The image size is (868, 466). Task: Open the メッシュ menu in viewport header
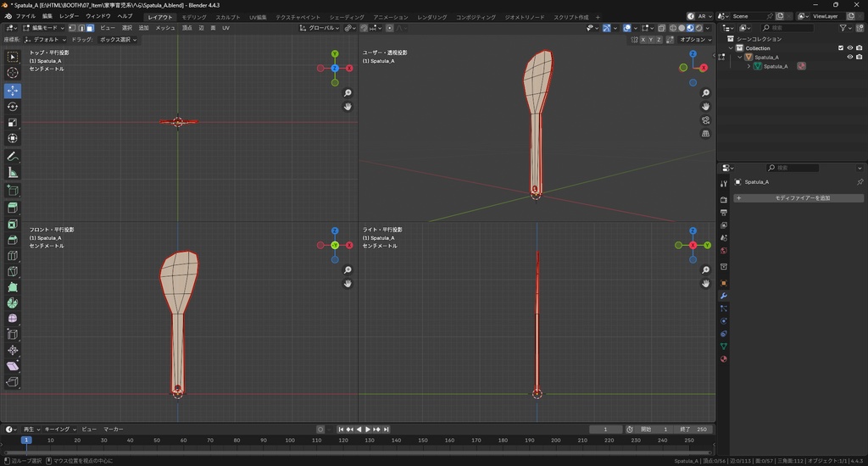pyautogui.click(x=165, y=28)
